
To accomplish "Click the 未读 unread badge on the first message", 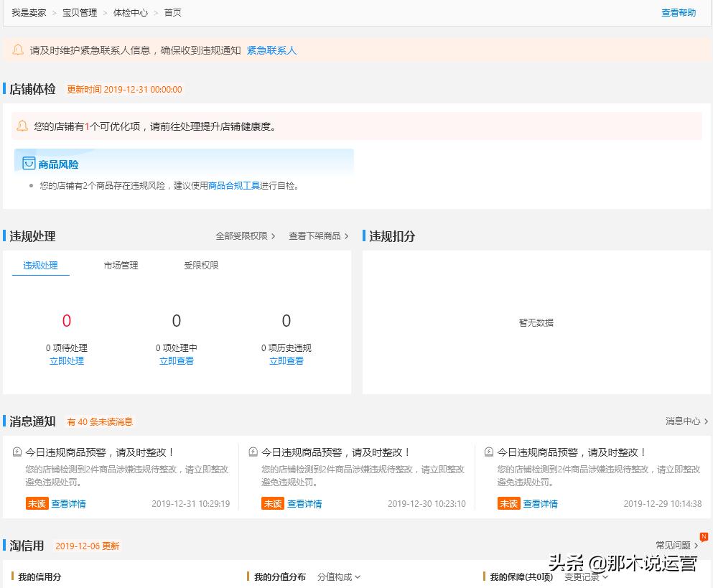I will coord(37,503).
